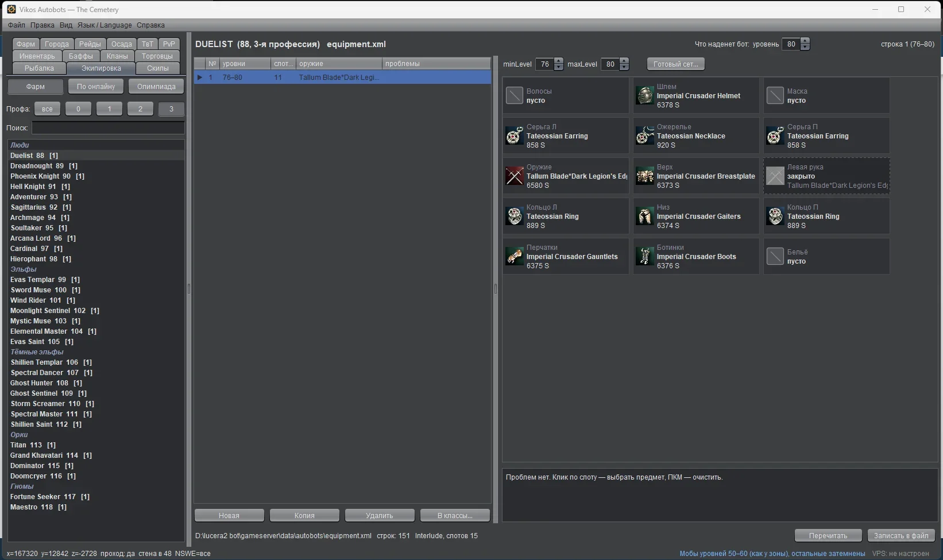
Task: Filter professions by 'все'
Action: [x=47, y=109]
